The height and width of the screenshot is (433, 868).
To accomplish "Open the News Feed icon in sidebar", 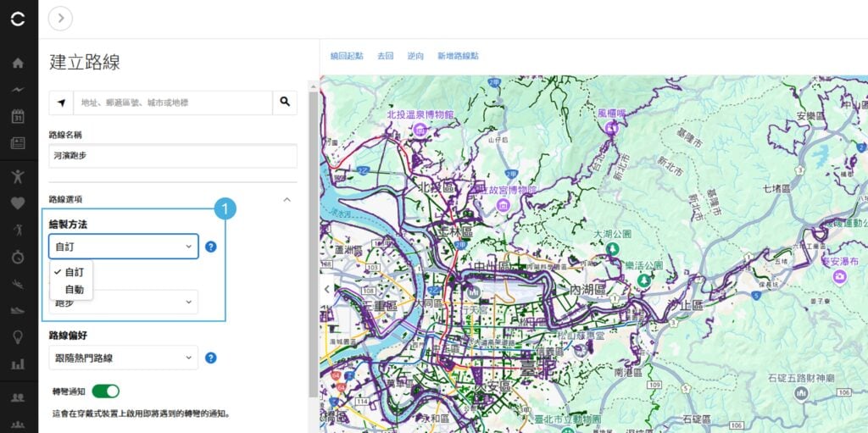I will click(x=18, y=143).
